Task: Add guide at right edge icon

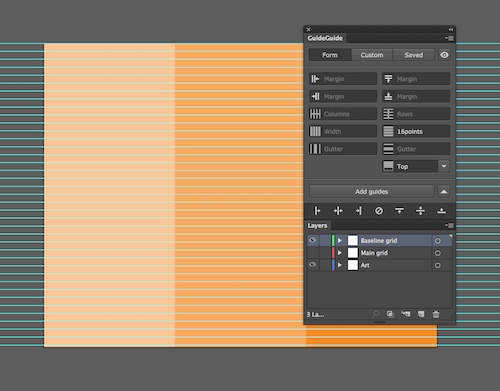Action: [359, 211]
